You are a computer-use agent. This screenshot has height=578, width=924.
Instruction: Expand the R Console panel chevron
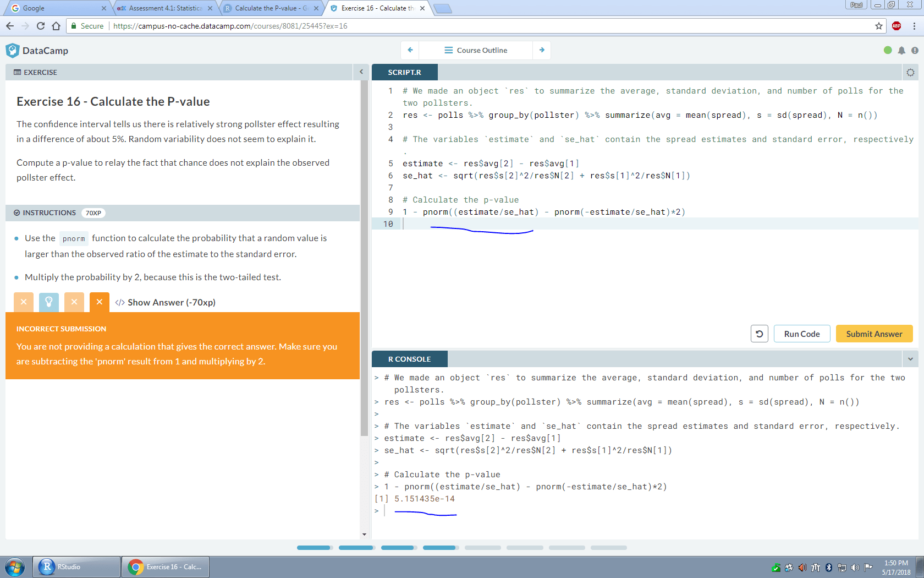tap(911, 358)
